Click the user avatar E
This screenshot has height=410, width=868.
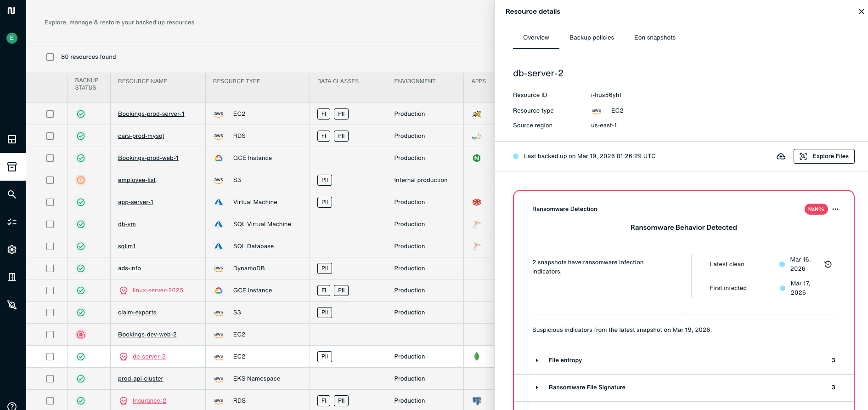coord(12,38)
